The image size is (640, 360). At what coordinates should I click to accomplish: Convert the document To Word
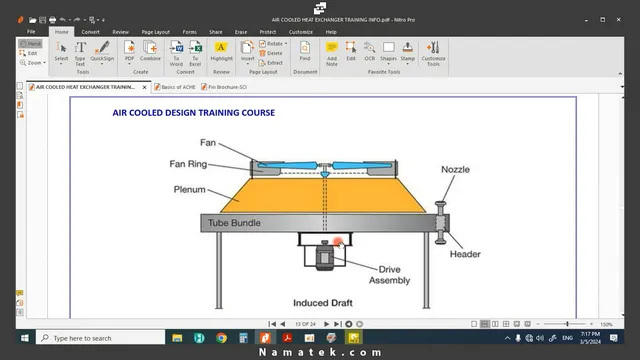coord(176,53)
